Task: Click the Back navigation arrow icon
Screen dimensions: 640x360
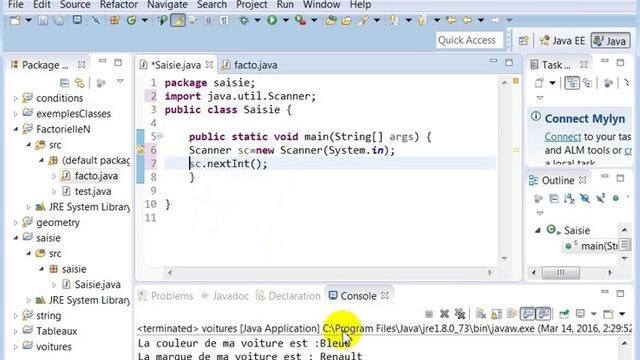Action: pos(467,20)
